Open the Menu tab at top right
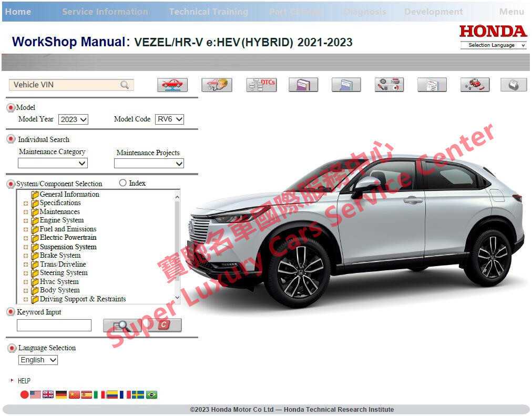Screen dimensions: 532x416 tap(511, 12)
